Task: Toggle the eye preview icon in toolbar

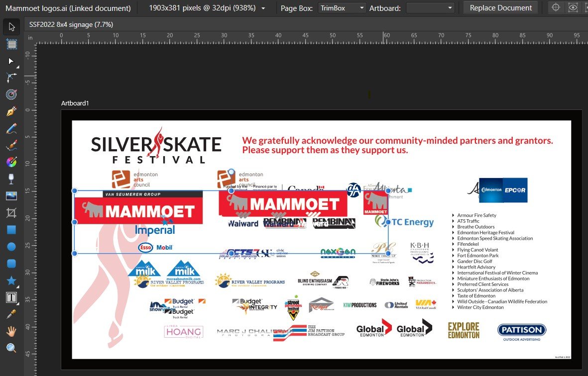Action: click(x=573, y=7)
